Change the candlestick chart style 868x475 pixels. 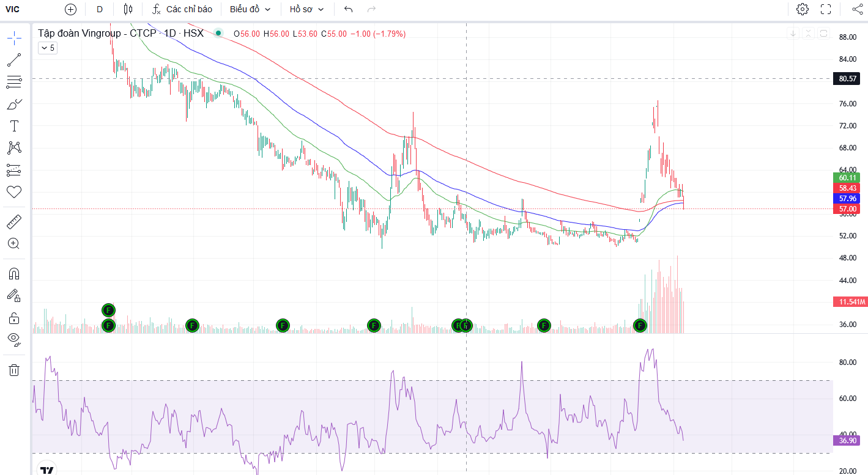click(128, 9)
